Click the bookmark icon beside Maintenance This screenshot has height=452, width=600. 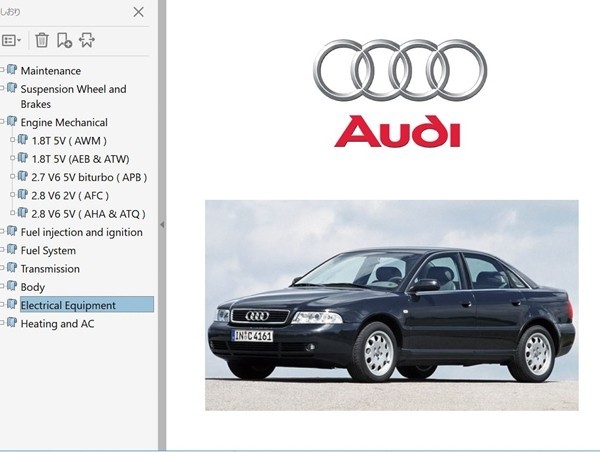12,70
